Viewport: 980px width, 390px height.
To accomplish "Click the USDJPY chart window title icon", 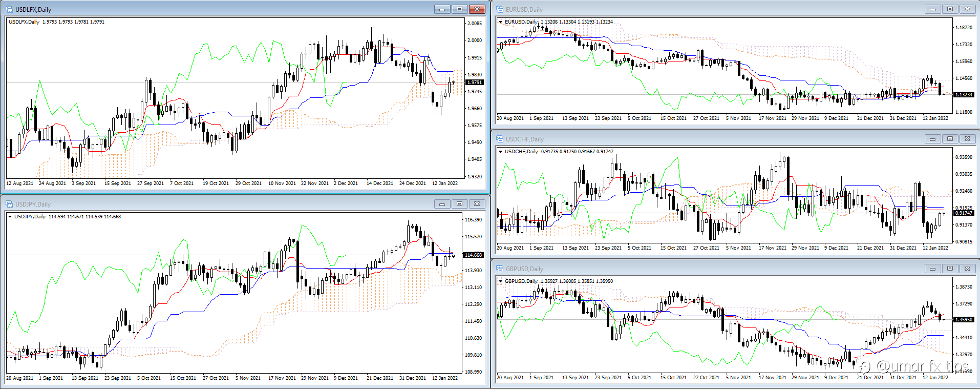I will pyautogui.click(x=9, y=204).
